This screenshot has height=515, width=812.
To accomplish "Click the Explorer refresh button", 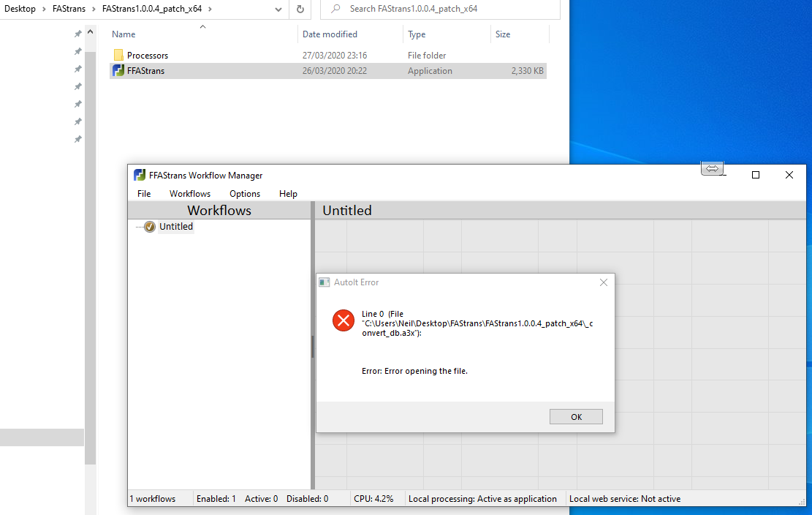I will click(x=300, y=9).
